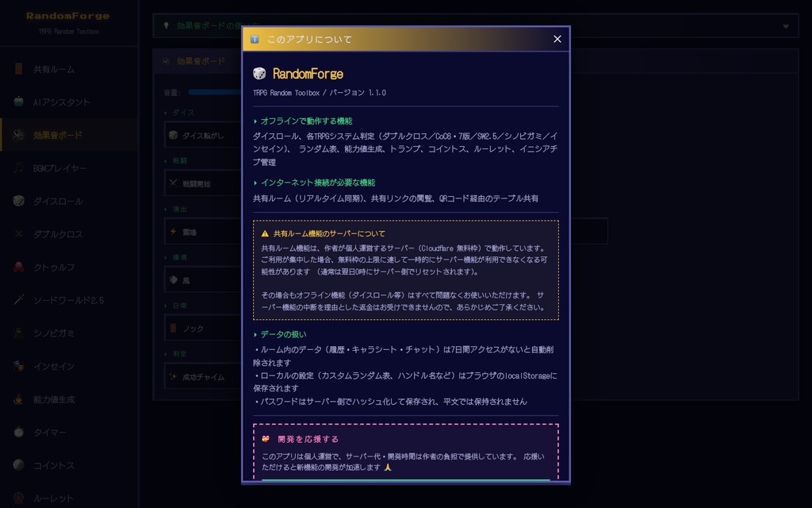The height and width of the screenshot is (508, 812).
Task: Open the AIアシスタント robot icon
Action: pyautogui.click(x=17, y=102)
